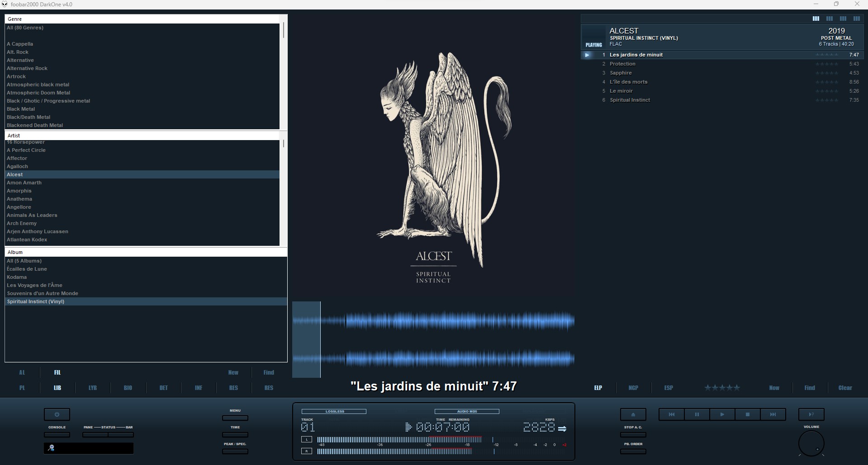This screenshot has width=868, height=465.
Task: Click the eject button
Action: tap(633, 414)
